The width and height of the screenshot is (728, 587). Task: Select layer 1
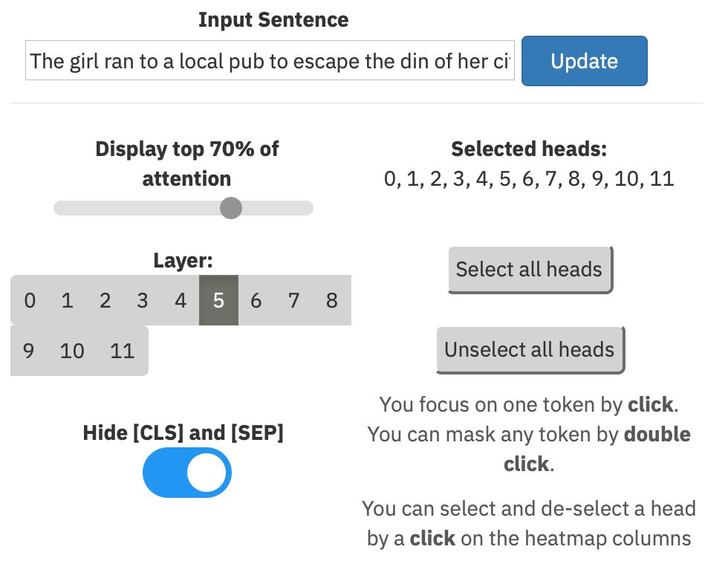[x=68, y=300]
